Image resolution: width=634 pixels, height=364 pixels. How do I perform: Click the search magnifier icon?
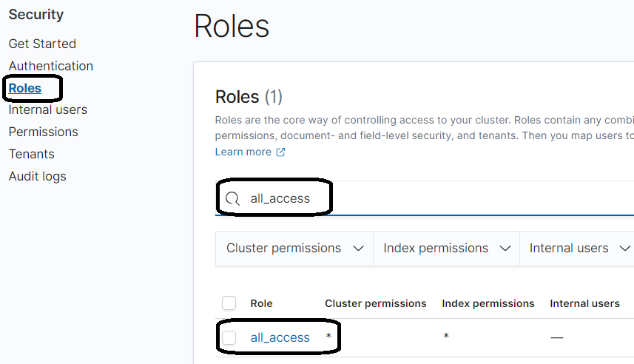click(232, 198)
